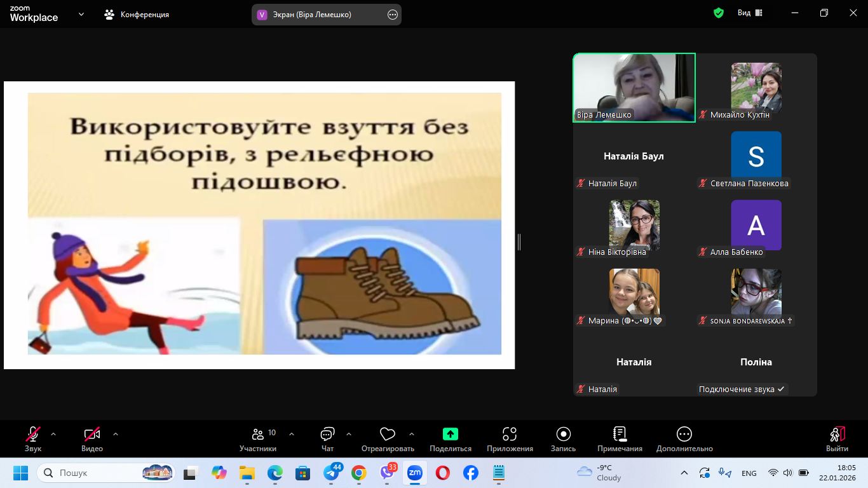
Task: Turn on the camera with Видео button
Action: click(92, 435)
